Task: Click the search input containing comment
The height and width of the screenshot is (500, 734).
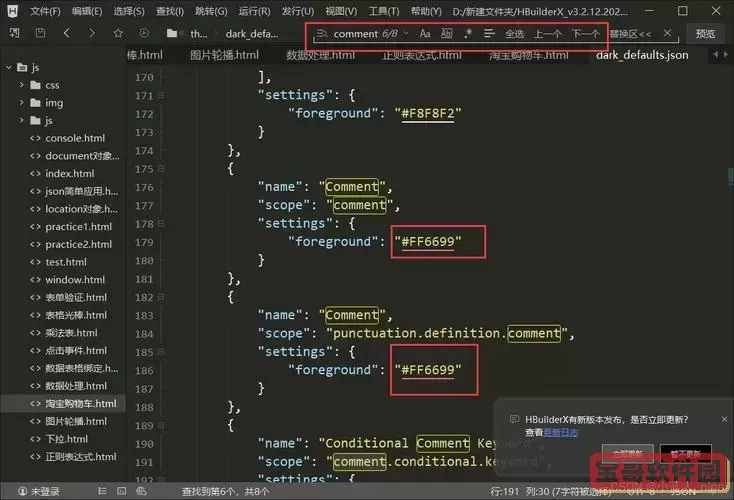Action: click(x=355, y=34)
